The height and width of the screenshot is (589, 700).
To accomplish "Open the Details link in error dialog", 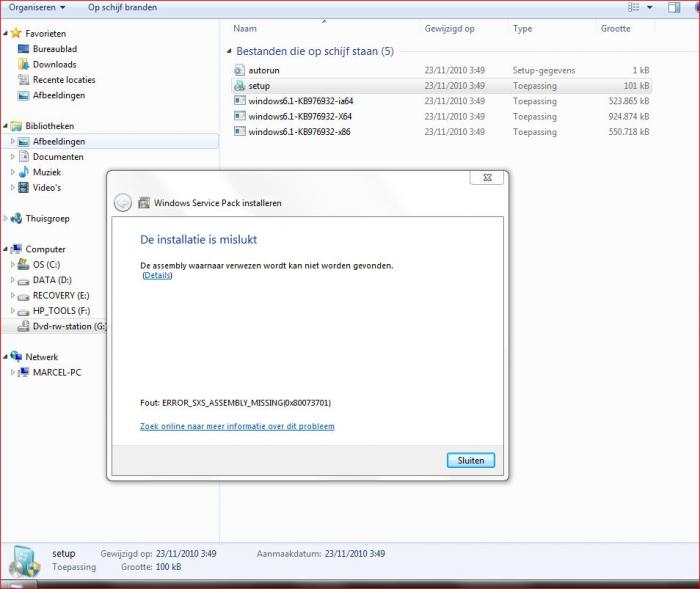I will tap(157, 276).
